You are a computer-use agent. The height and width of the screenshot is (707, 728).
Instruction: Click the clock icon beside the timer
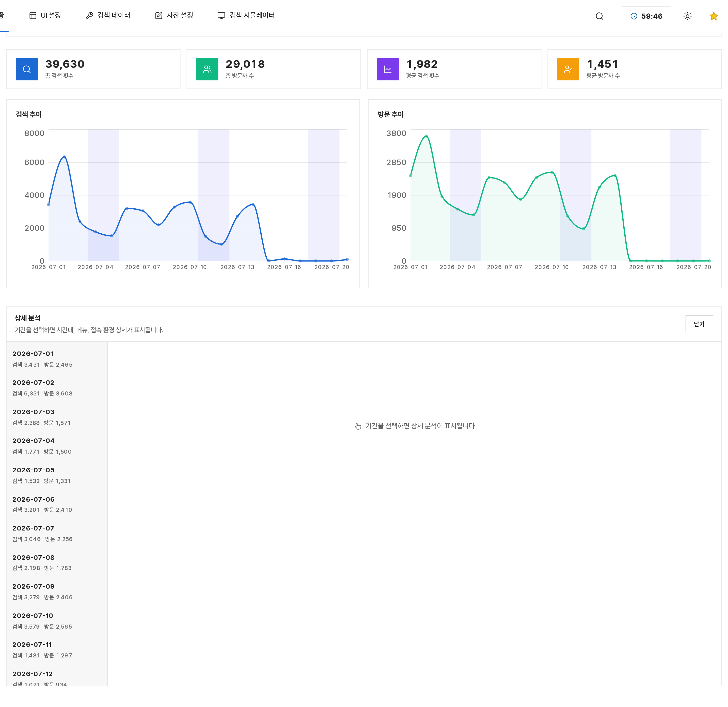click(634, 16)
